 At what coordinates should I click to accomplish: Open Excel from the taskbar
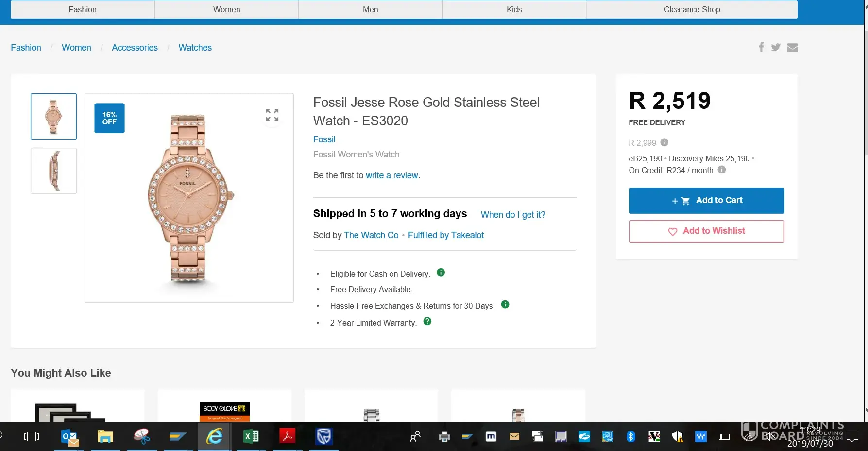click(251, 436)
